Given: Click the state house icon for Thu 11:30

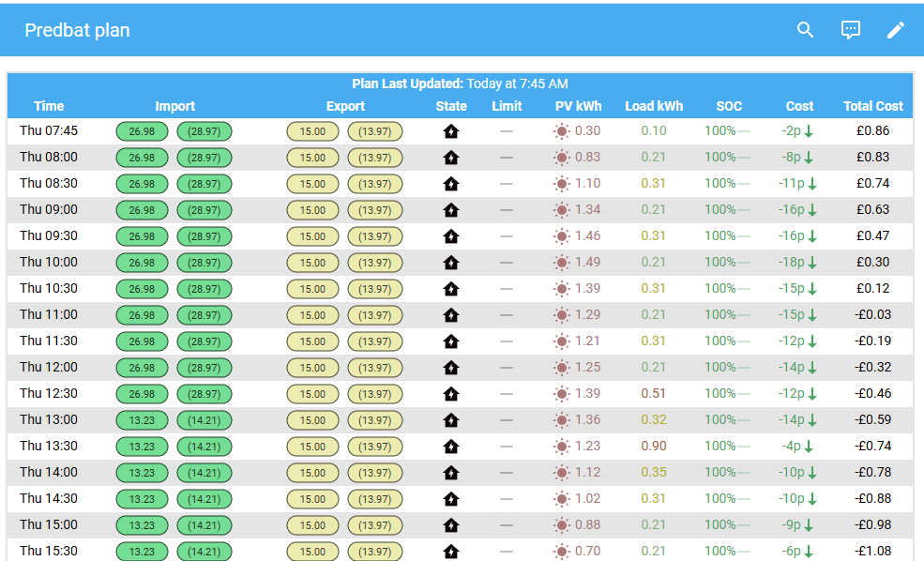Looking at the screenshot, I should (x=451, y=341).
